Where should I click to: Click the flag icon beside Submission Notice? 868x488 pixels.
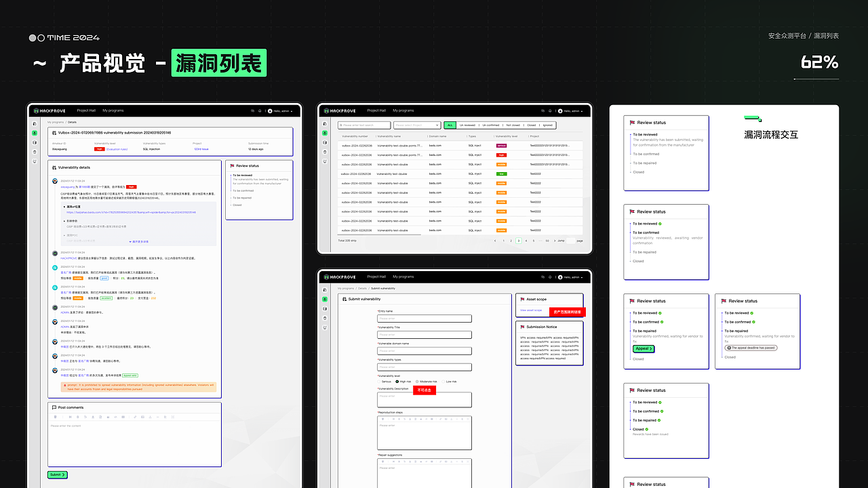tap(522, 327)
